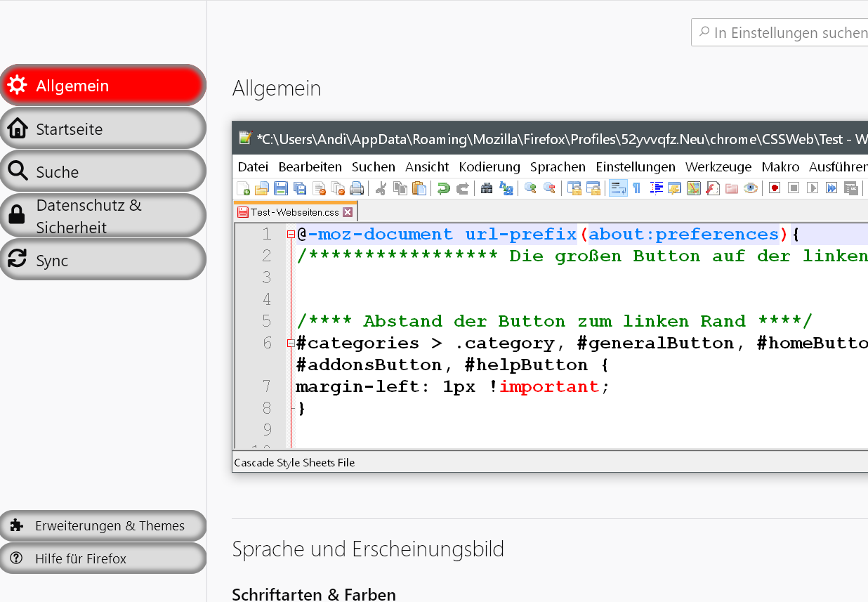Screen dimensions: 868x602
Task: Toggle the file Monitoring eye icon
Action: 751,188
